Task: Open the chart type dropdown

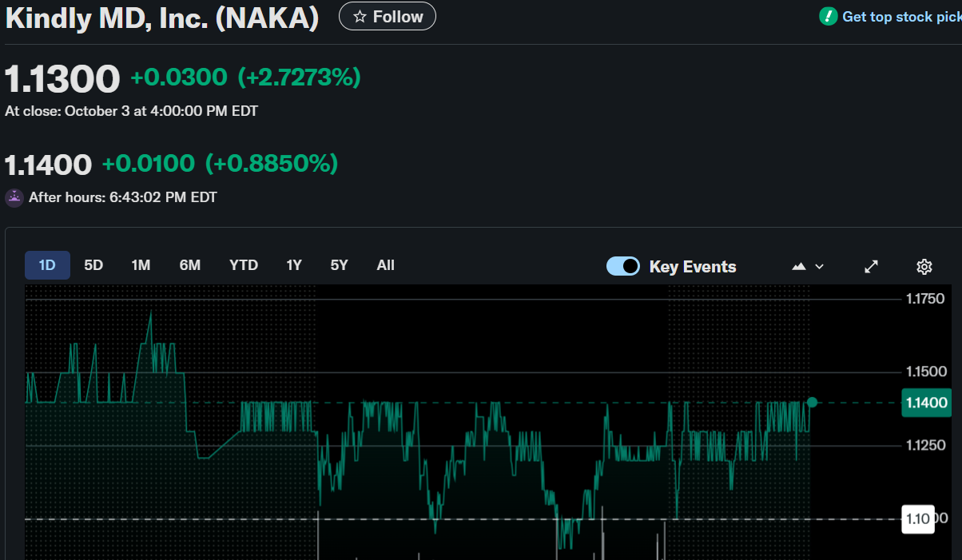Action: click(807, 266)
